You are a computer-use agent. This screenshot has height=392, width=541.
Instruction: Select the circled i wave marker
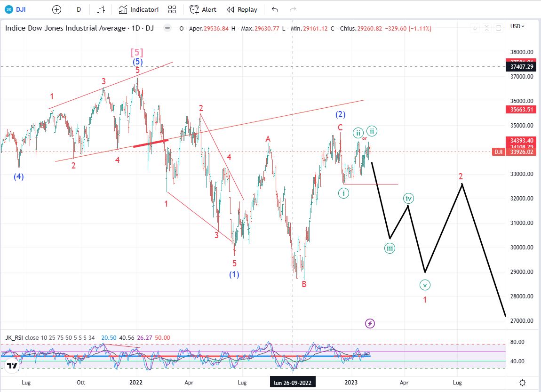point(343,193)
